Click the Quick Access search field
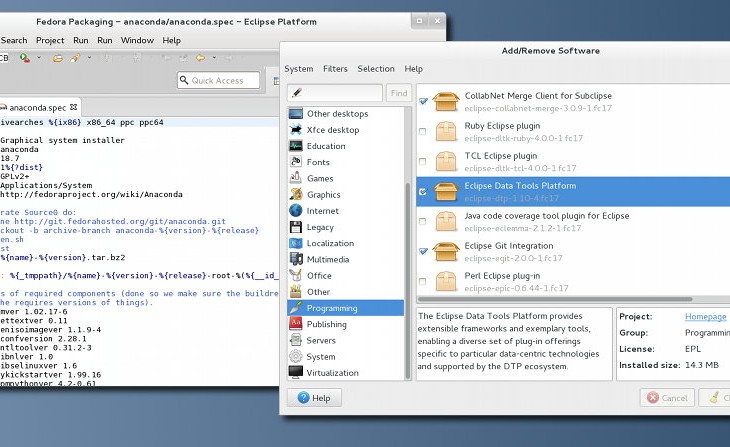This screenshot has width=730, height=447. tap(218, 80)
